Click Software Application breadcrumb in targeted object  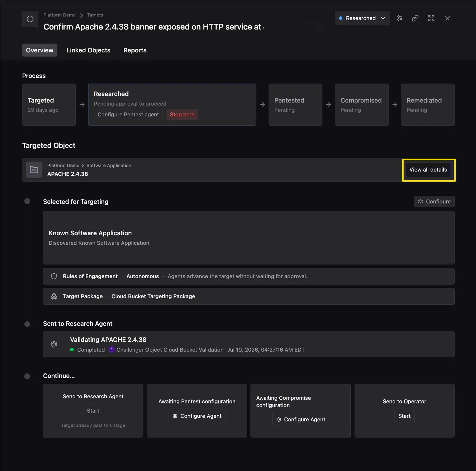[109, 165]
